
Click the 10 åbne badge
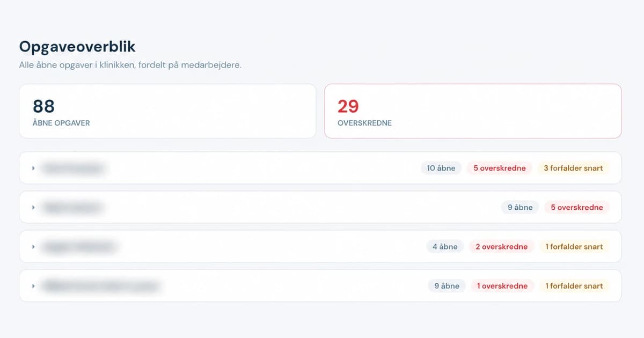441,168
